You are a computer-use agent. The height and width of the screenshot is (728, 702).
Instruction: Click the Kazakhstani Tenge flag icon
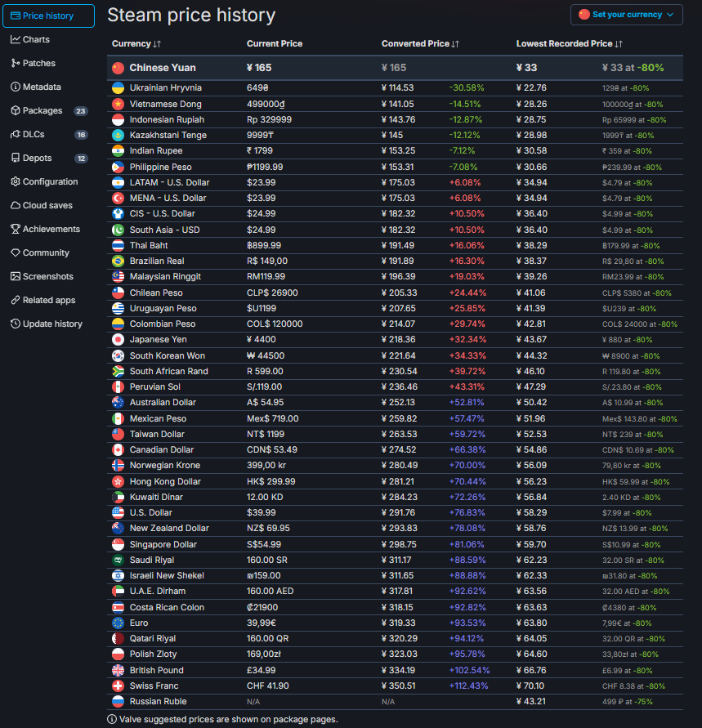118,135
